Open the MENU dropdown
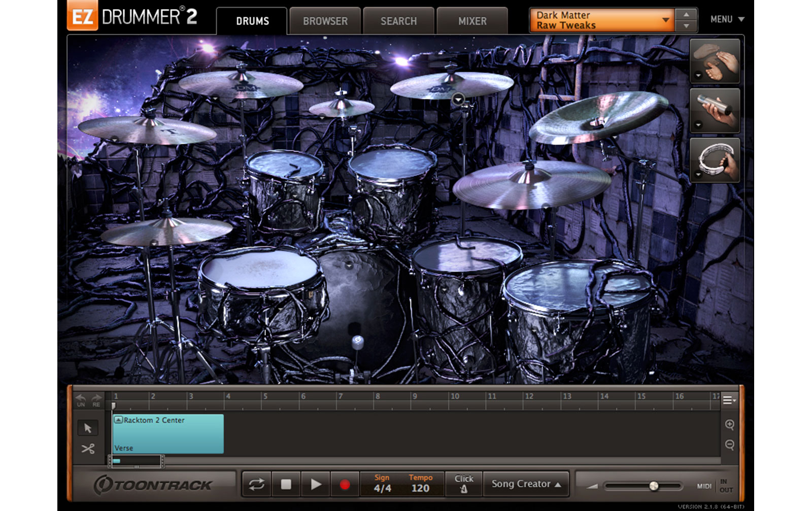Image resolution: width=812 pixels, height=511 pixels. point(727,19)
